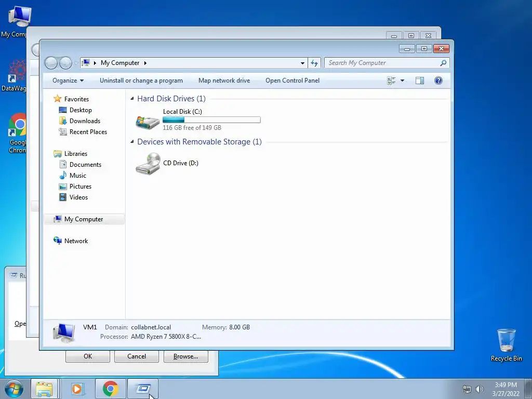Click Browse... in the Run dialog
532x399 pixels.
[185, 356]
